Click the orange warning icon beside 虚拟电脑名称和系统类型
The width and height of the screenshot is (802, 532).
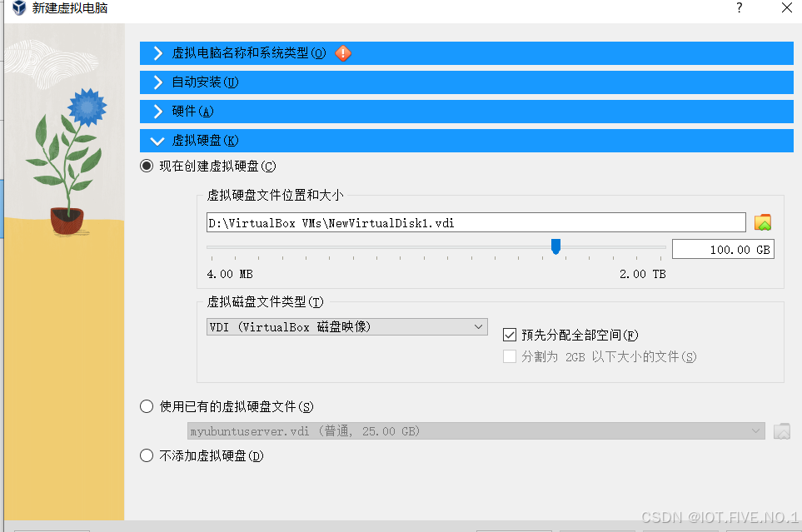point(343,53)
